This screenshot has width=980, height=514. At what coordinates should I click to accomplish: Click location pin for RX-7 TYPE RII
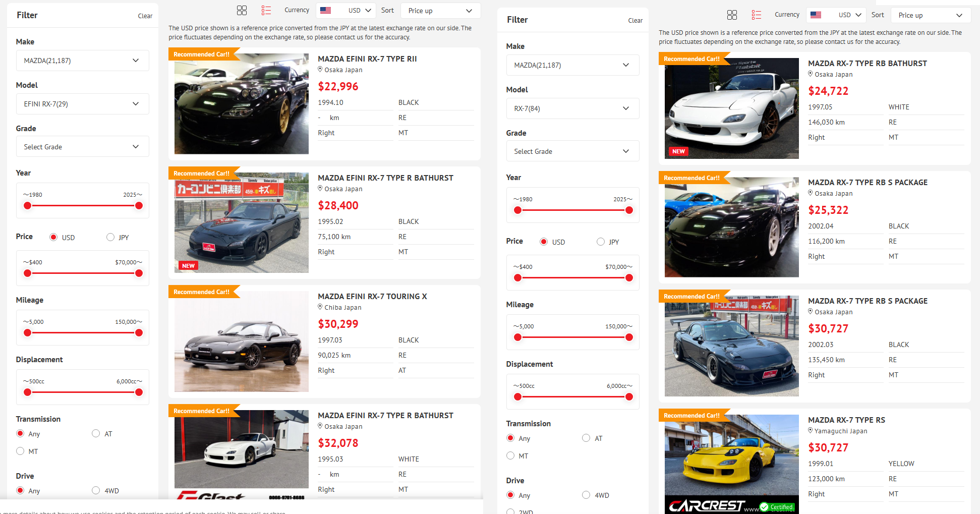click(320, 70)
